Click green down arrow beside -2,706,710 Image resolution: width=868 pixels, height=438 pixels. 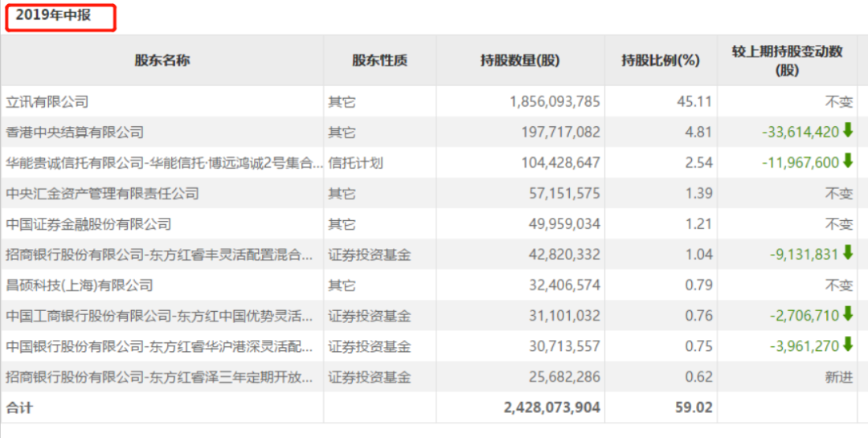click(848, 315)
